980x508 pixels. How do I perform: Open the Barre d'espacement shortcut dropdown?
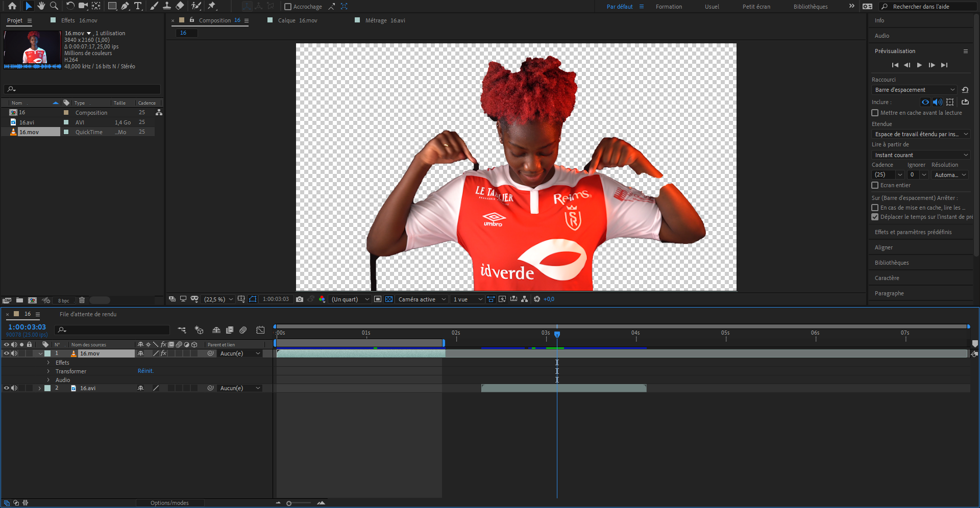point(914,90)
